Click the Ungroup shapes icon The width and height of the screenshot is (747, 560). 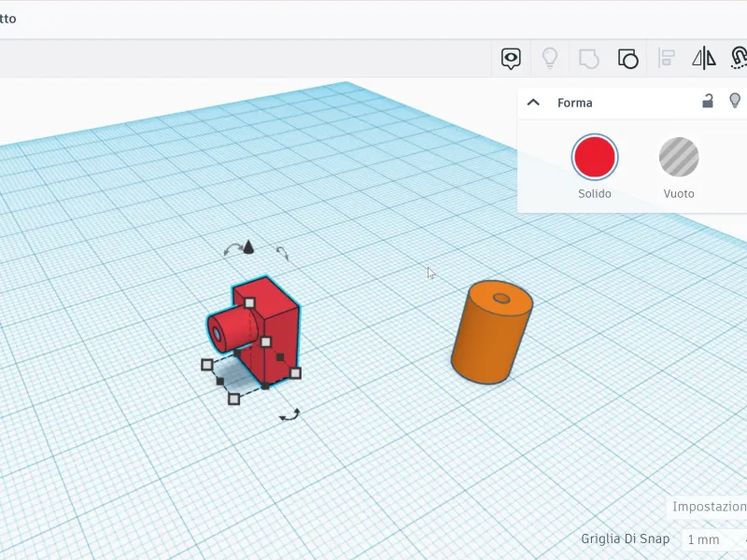pyautogui.click(x=627, y=59)
